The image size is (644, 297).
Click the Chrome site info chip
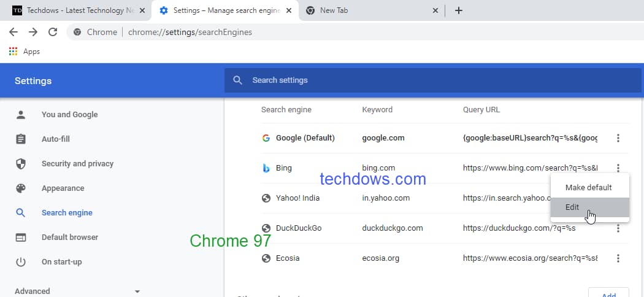(x=95, y=32)
